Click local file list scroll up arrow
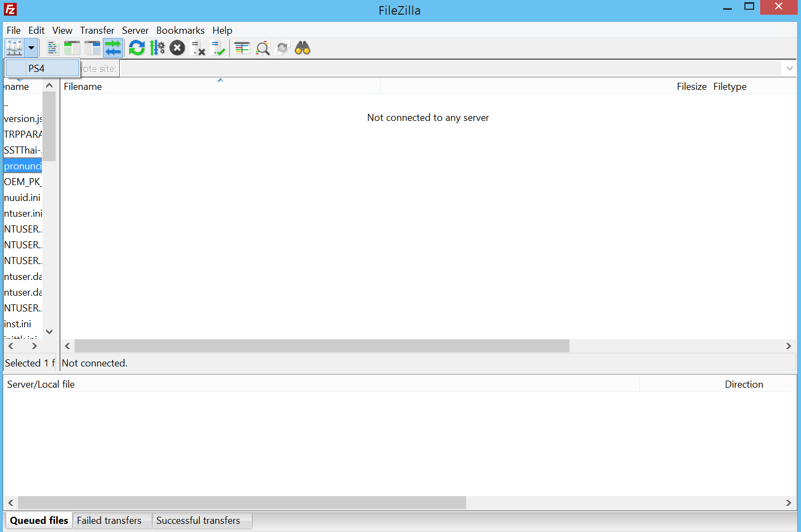This screenshot has height=532, width=801. coord(49,85)
